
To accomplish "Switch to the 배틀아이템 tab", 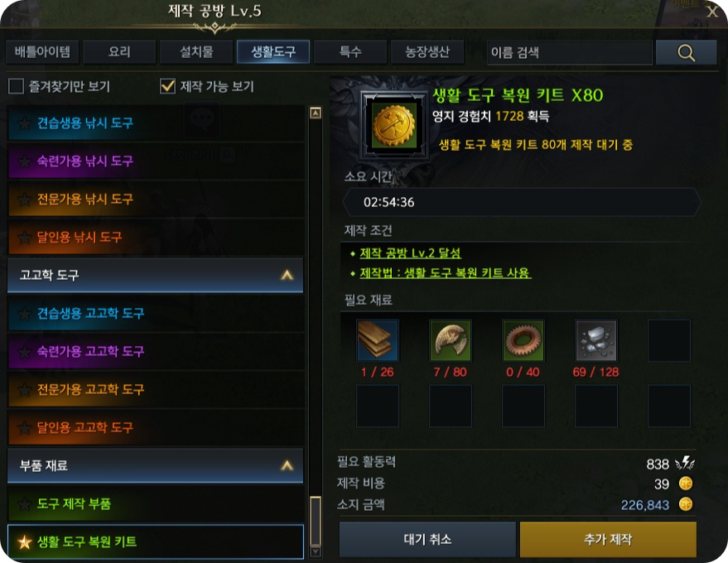I will (x=42, y=51).
